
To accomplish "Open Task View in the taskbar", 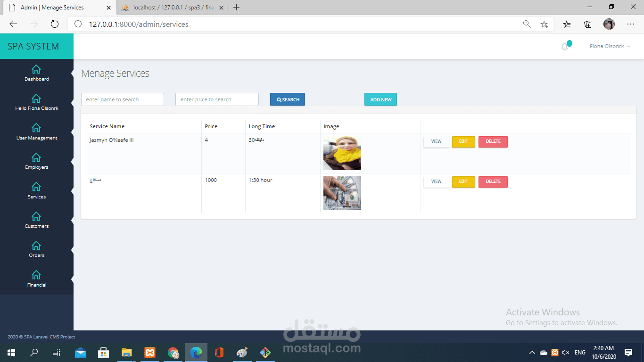I will click(57, 352).
